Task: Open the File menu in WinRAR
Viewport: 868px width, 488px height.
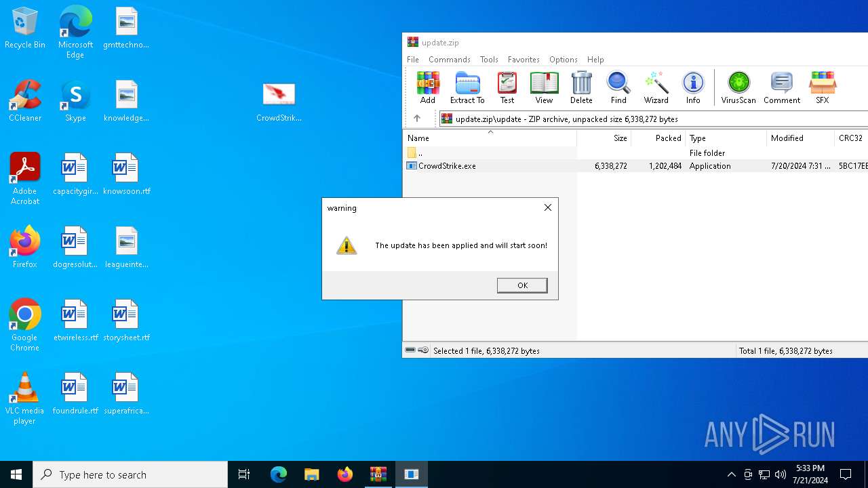Action: point(413,60)
